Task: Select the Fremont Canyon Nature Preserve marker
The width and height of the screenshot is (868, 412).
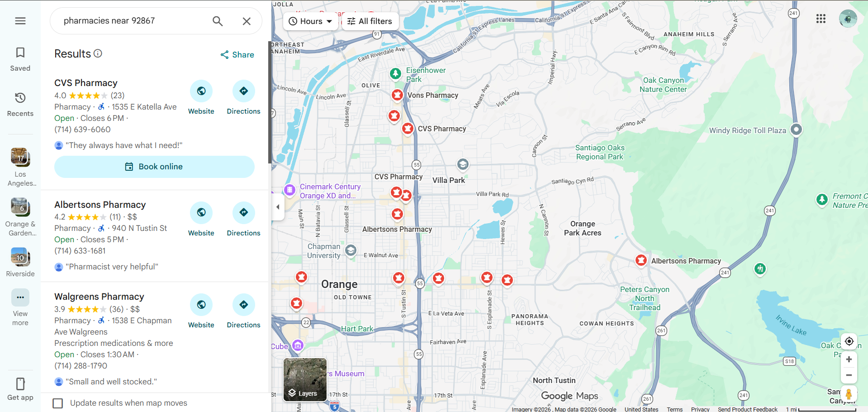Action: coord(822,200)
